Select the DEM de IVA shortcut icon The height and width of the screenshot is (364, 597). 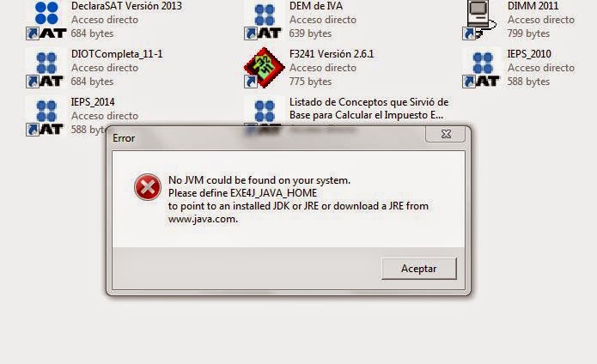[265, 21]
